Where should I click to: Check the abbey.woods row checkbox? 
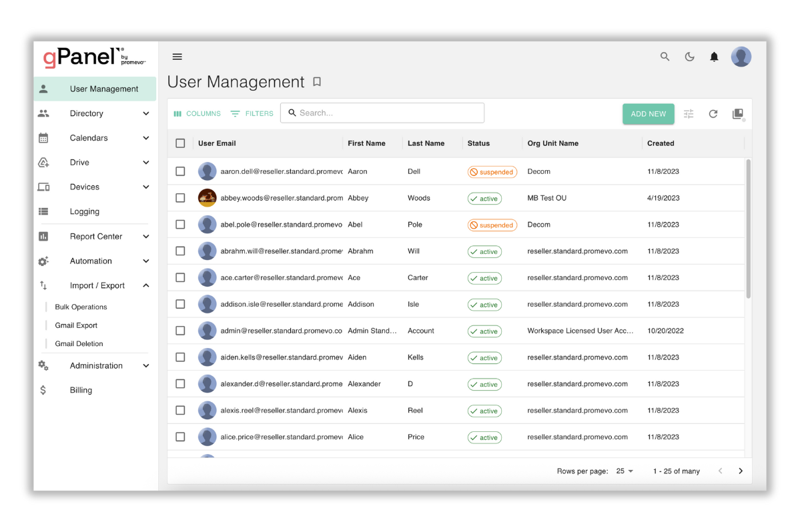click(180, 198)
